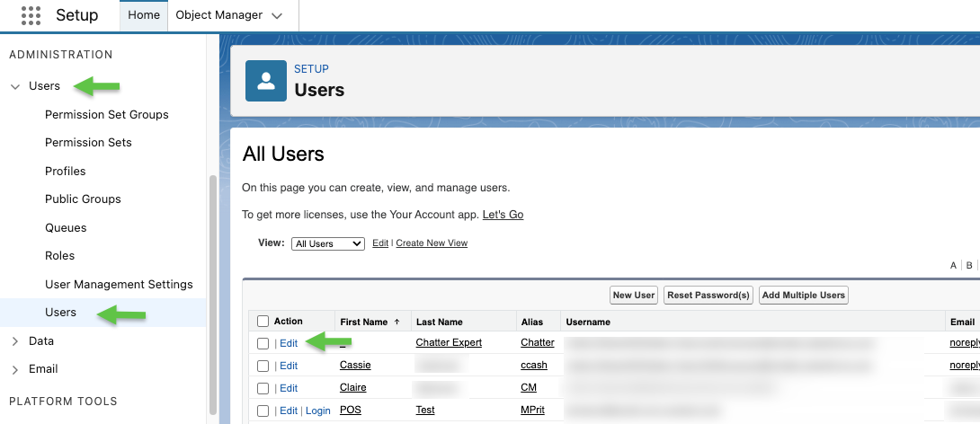Open Roles in the sidebar
The height and width of the screenshot is (424, 980).
[59, 256]
